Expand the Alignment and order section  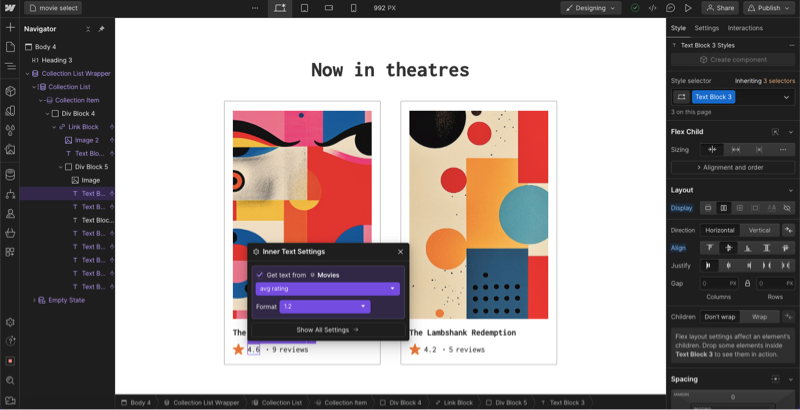click(x=732, y=167)
